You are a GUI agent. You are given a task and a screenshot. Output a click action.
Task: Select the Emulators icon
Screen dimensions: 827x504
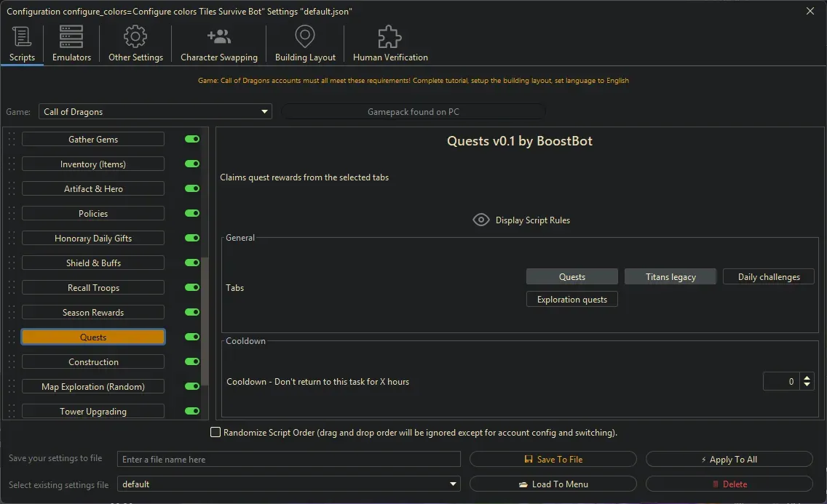point(71,36)
